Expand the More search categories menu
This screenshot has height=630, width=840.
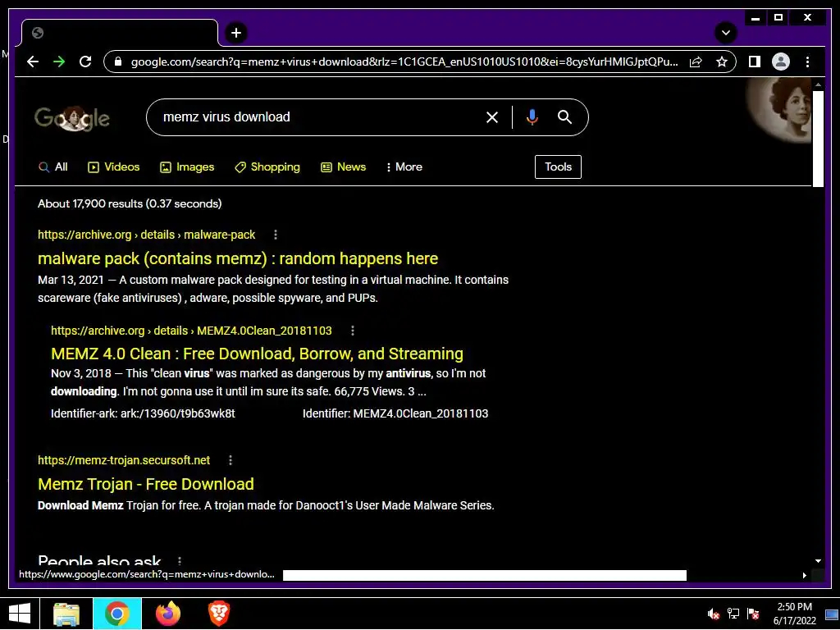(404, 167)
